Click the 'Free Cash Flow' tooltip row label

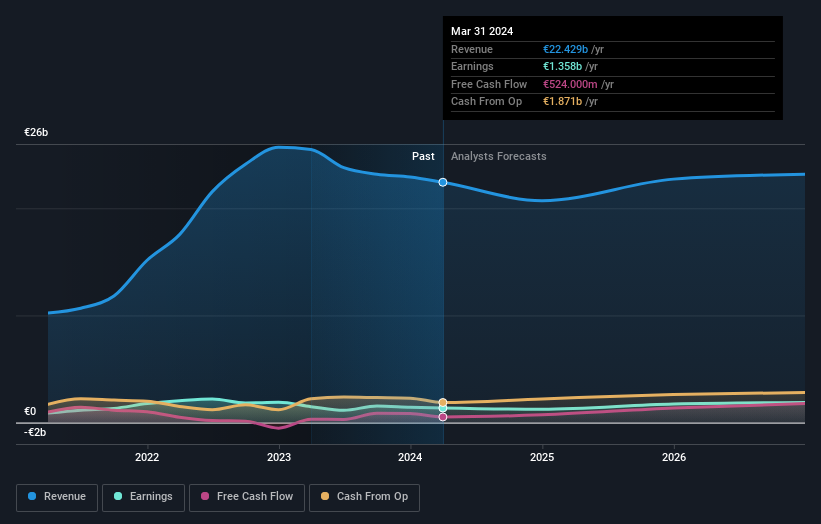coord(489,84)
